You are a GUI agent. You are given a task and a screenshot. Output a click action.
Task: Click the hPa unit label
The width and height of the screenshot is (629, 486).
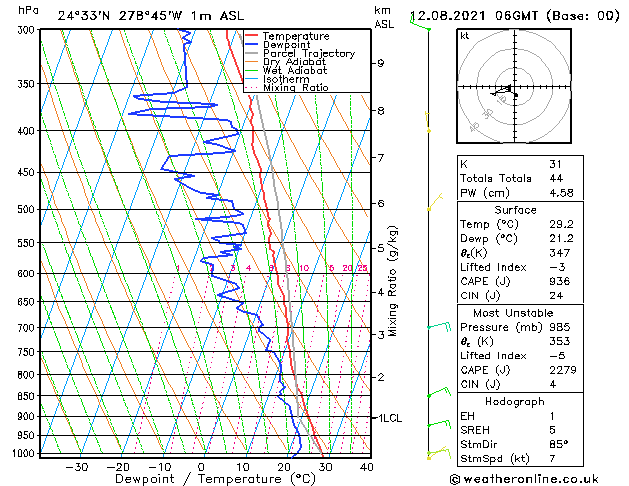tap(28, 10)
